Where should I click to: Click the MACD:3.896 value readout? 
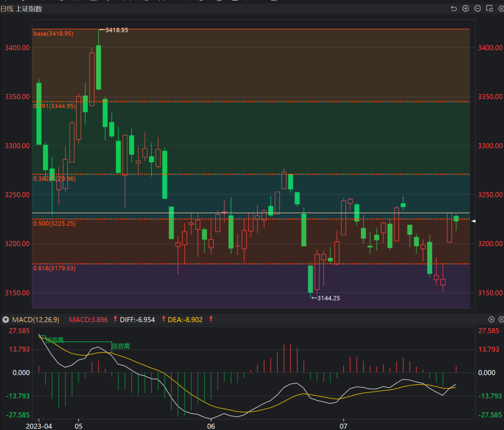[x=88, y=320]
